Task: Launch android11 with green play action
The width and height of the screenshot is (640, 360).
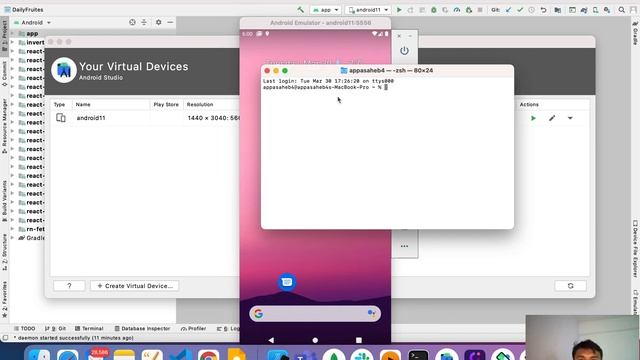Action: [533, 118]
